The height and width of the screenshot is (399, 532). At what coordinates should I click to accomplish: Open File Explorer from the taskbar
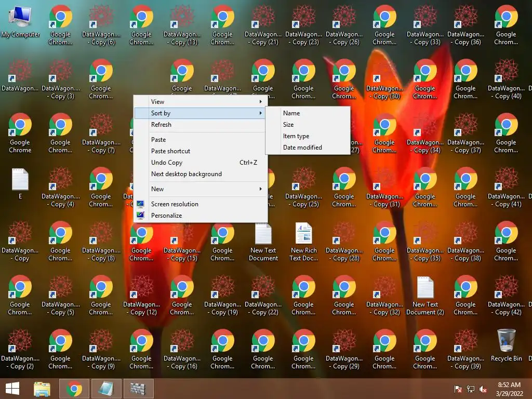coord(42,389)
